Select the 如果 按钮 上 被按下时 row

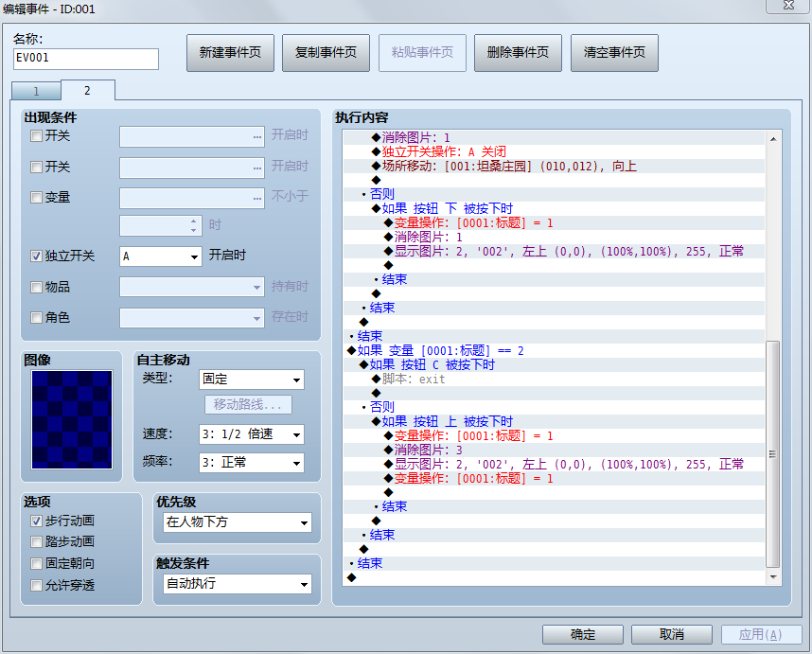[x=554, y=421]
